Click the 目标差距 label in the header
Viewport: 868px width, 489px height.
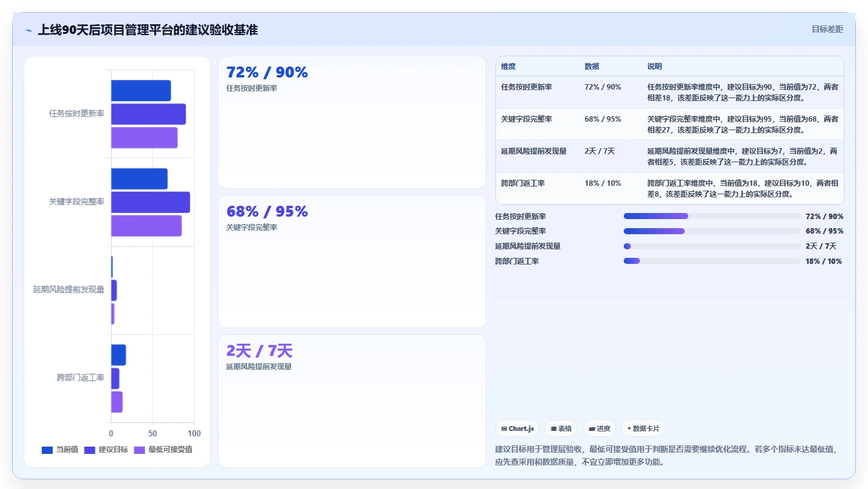pos(827,29)
